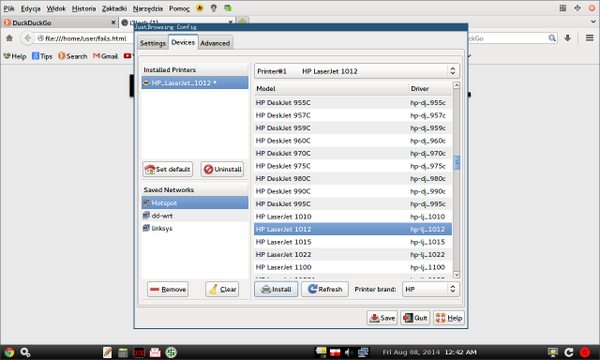600x360 pixels.
Task: Select HP DeskJet 995C model row
Action: pos(353,204)
